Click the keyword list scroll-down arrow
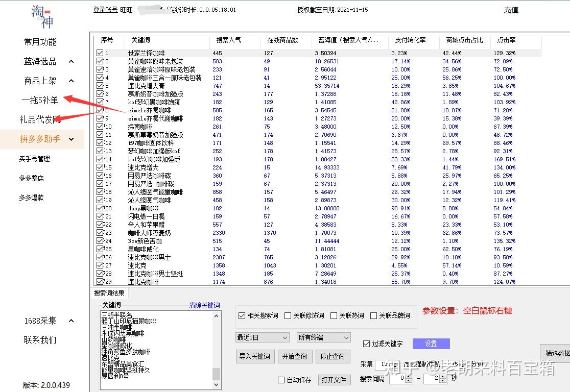The height and width of the screenshot is (392, 570). (216, 384)
